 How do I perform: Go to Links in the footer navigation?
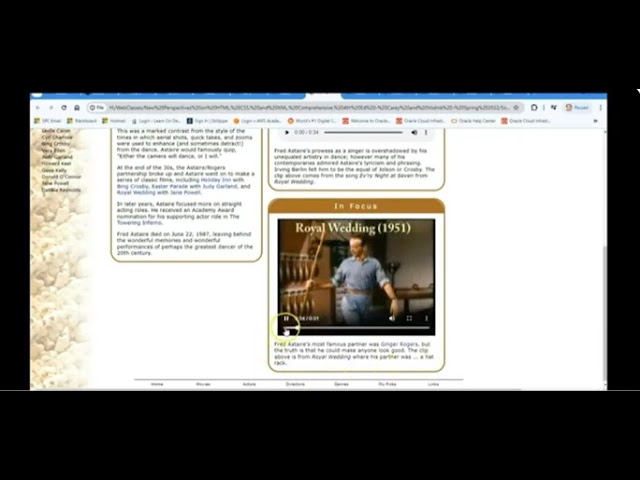[x=433, y=384]
